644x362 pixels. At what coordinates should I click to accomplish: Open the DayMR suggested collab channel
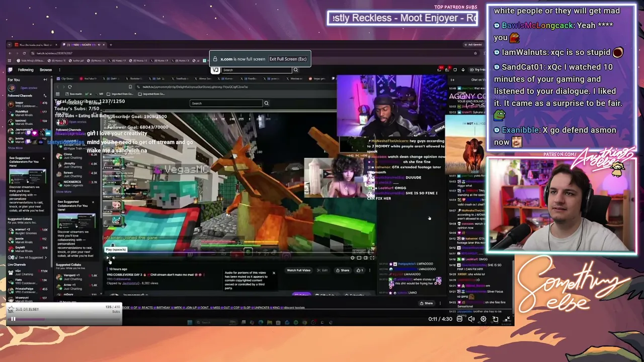28,248
